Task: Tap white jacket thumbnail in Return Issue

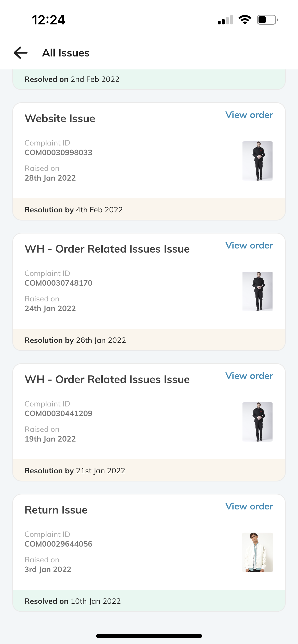Action: coord(257,552)
